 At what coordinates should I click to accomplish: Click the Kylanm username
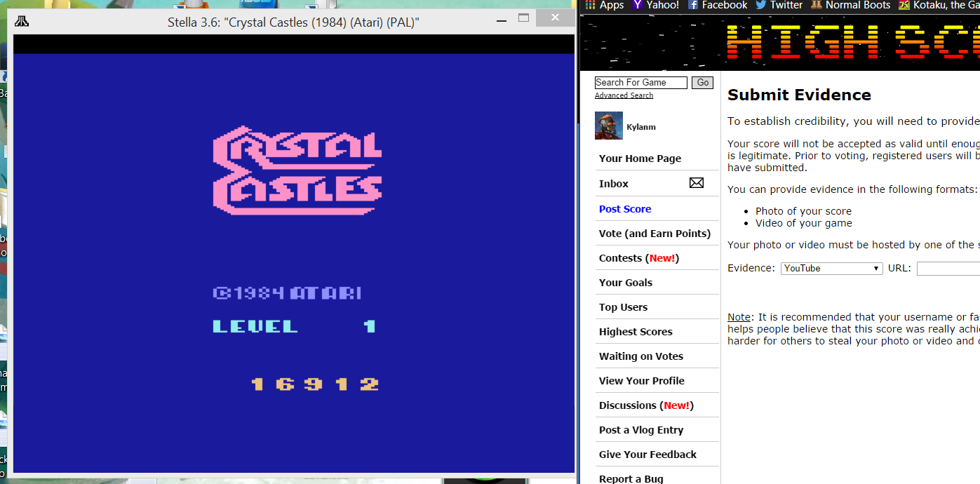click(x=641, y=127)
